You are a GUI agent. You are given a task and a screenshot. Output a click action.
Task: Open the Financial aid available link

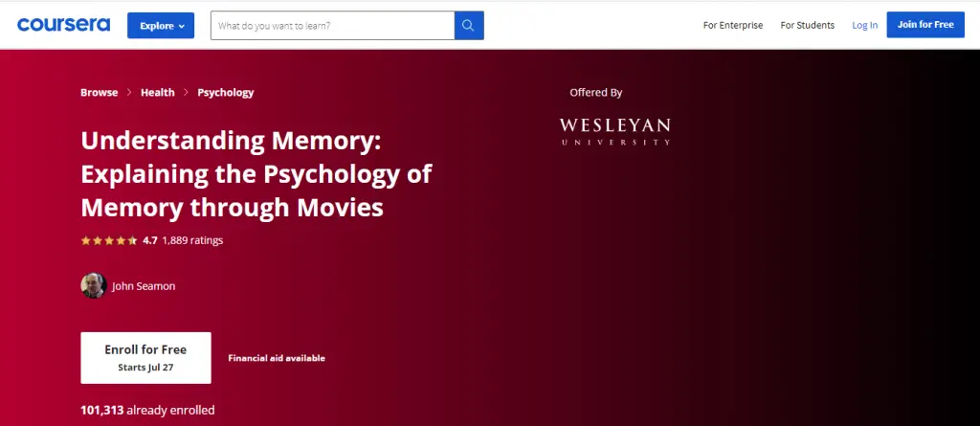pos(277,358)
